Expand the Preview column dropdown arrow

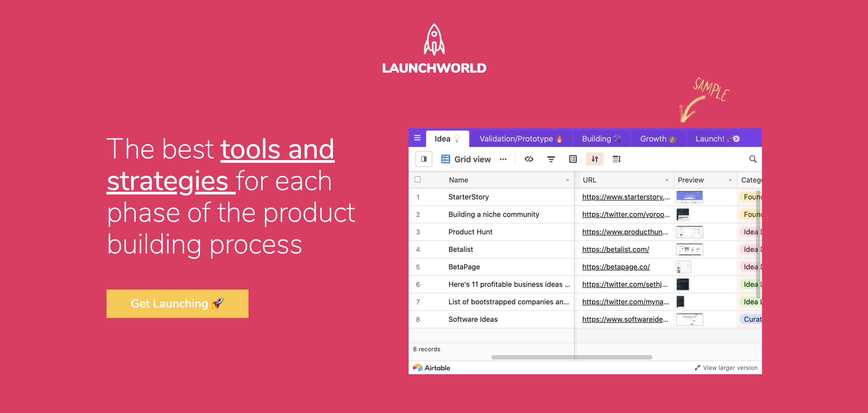point(730,180)
